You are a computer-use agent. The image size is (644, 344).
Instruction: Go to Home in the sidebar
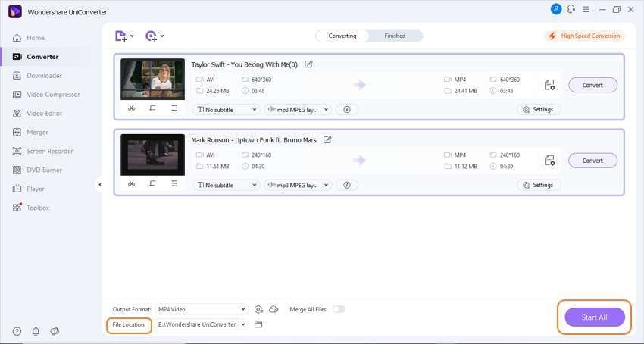pyautogui.click(x=29, y=38)
